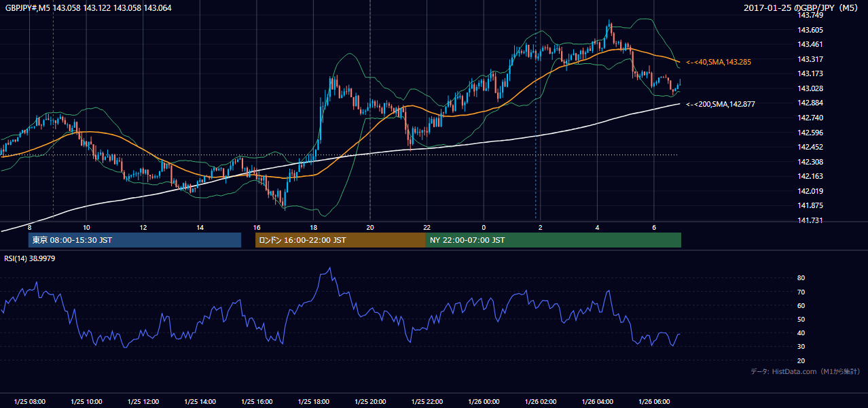Image resolution: width=868 pixels, height=408 pixels.
Task: Click hour tick 10 under price chart
Action: (x=86, y=227)
